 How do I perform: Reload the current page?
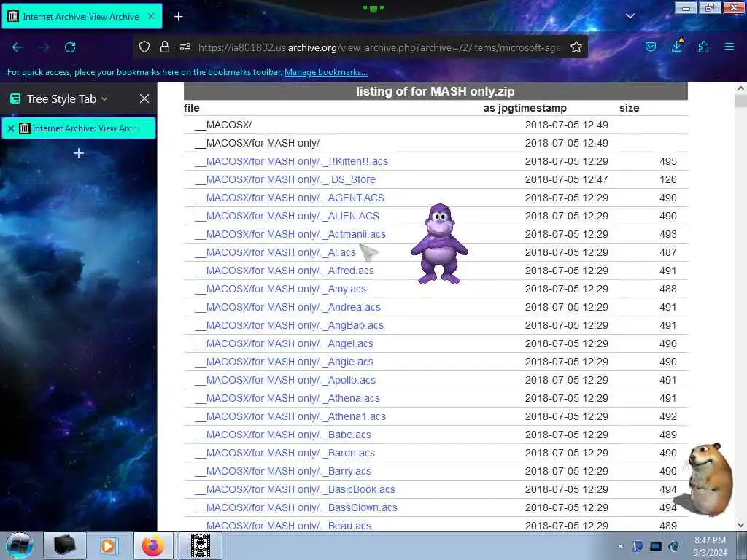(x=70, y=47)
